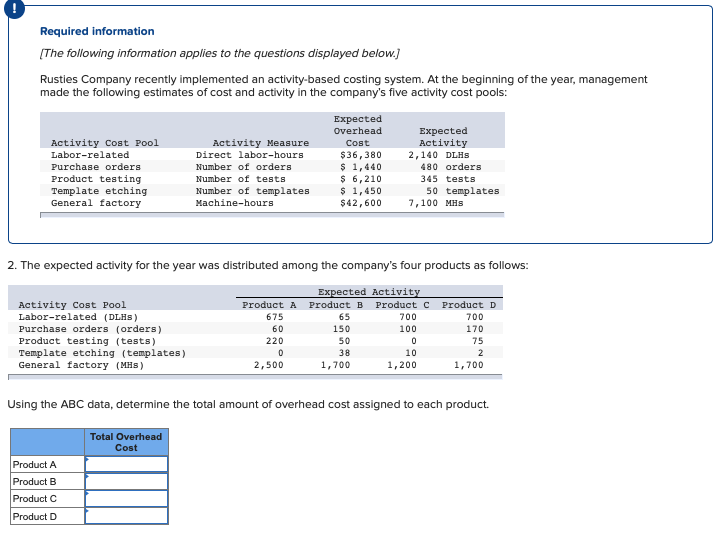Click the Product C total overhead cost field

click(x=126, y=498)
